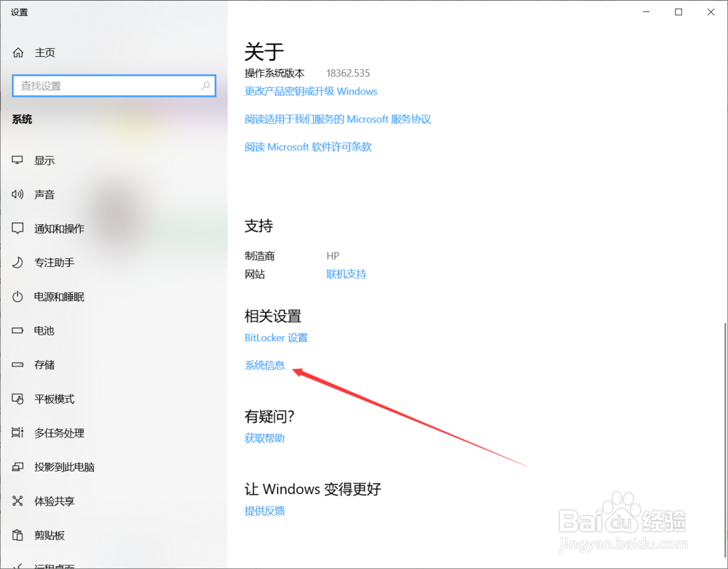The image size is (728, 569).
Task: Click the Sound speaker icon
Action: point(17,194)
